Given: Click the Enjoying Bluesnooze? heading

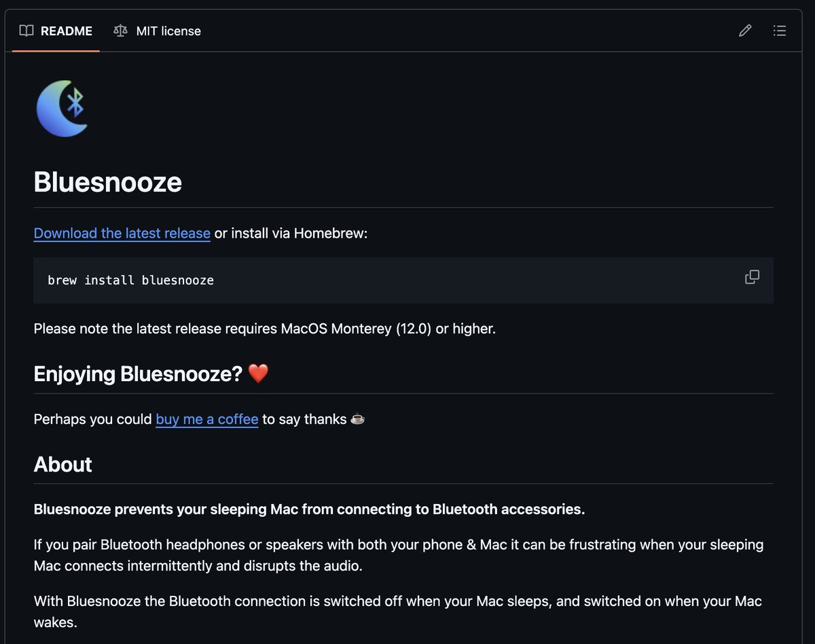Looking at the screenshot, I should (138, 374).
